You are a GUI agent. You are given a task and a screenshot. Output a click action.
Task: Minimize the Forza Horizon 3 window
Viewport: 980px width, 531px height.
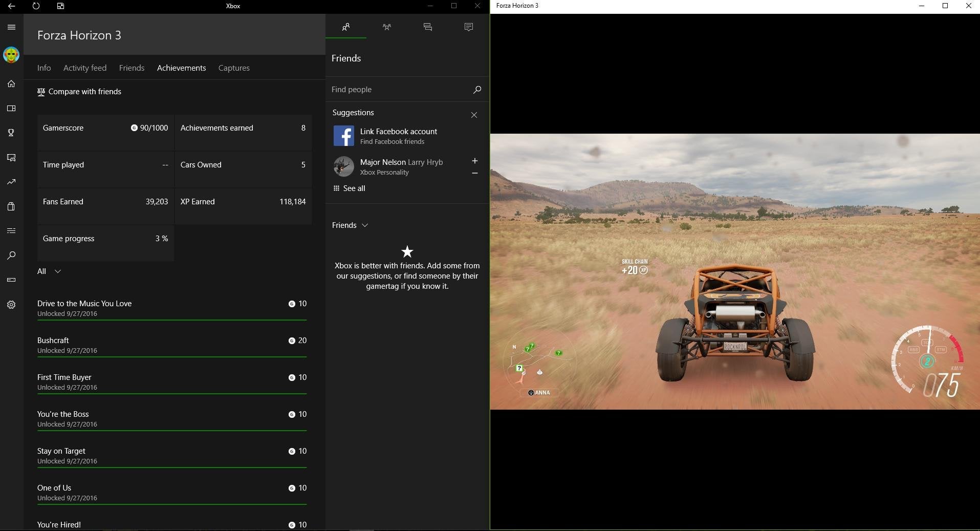pyautogui.click(x=922, y=6)
